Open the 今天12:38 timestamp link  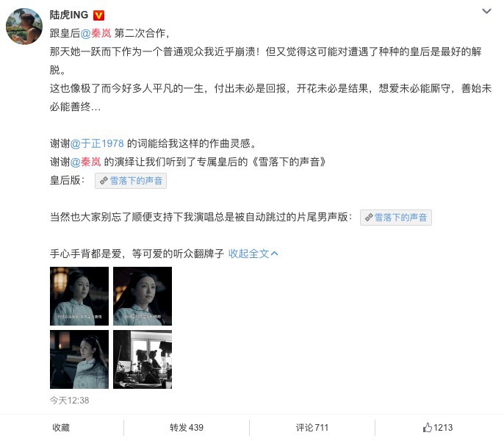tap(69, 401)
